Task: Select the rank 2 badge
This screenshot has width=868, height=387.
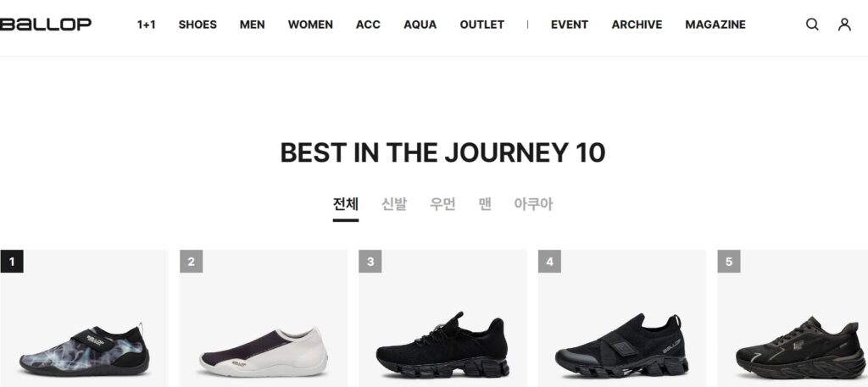Action: pos(191,262)
